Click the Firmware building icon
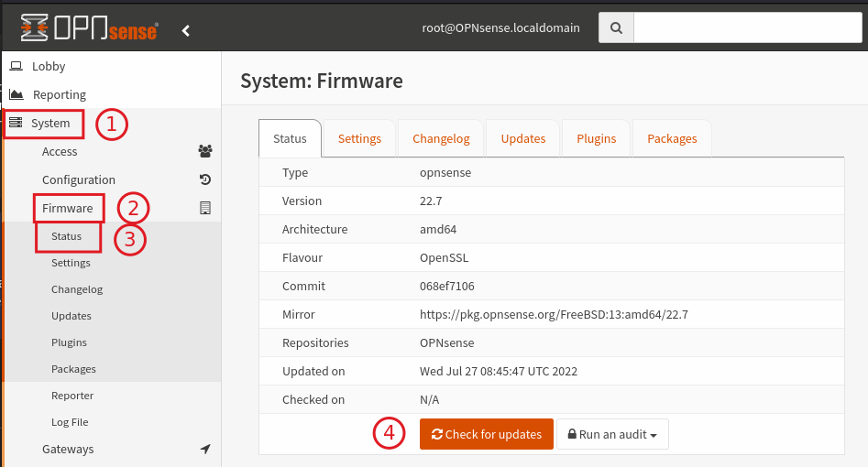Viewport: 868px width, 467px height. point(205,208)
